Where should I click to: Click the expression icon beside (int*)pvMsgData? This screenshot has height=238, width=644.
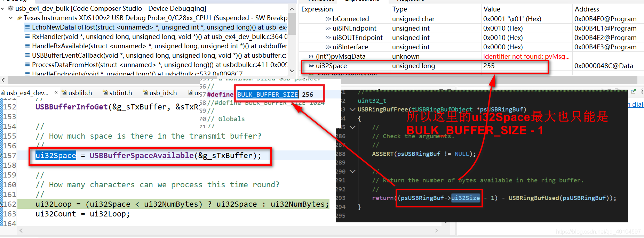pos(311,56)
